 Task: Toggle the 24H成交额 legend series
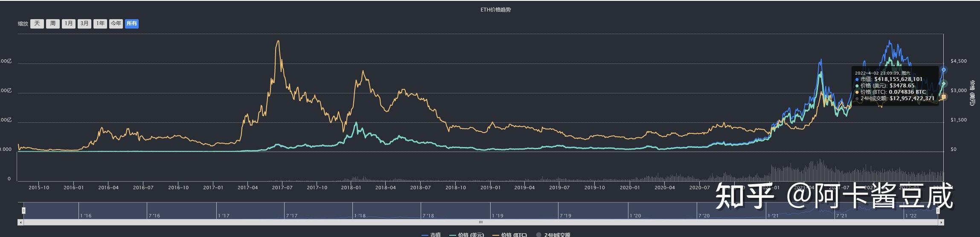point(553,234)
